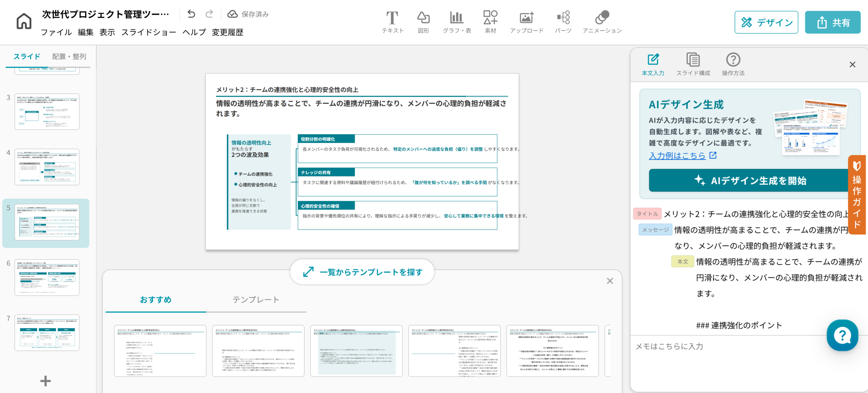Redo the last action
The width and height of the screenshot is (868, 393).
(210, 14)
